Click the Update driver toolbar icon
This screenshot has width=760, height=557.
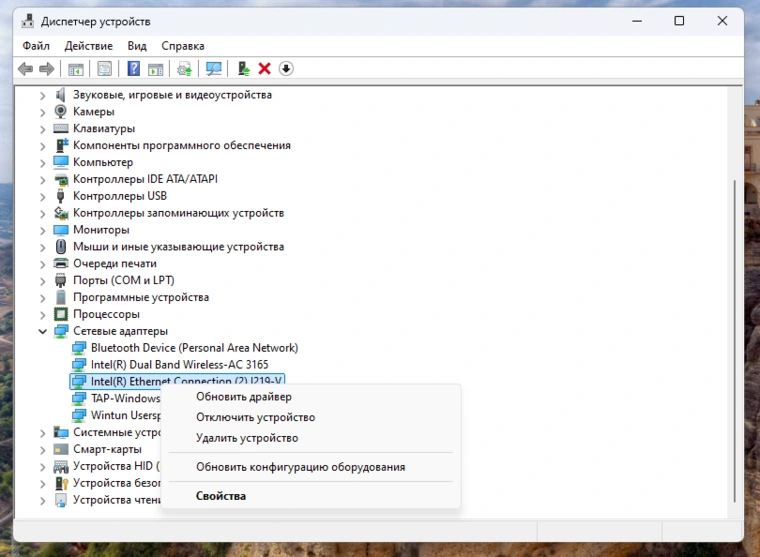[184, 69]
